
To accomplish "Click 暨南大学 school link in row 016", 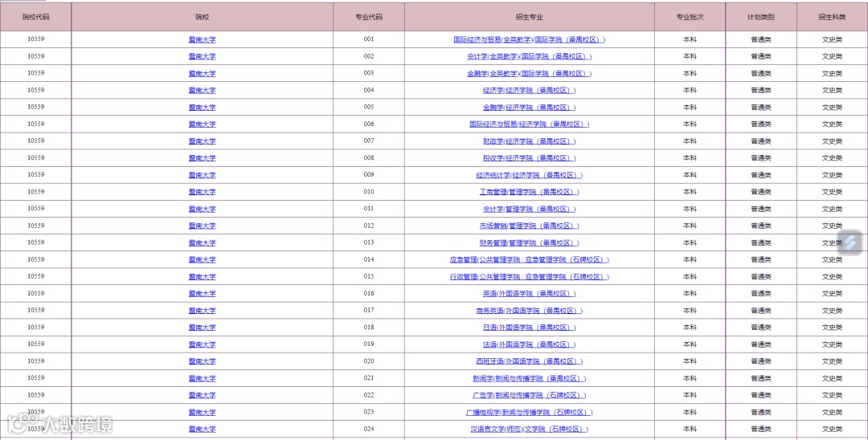I will tap(202, 294).
